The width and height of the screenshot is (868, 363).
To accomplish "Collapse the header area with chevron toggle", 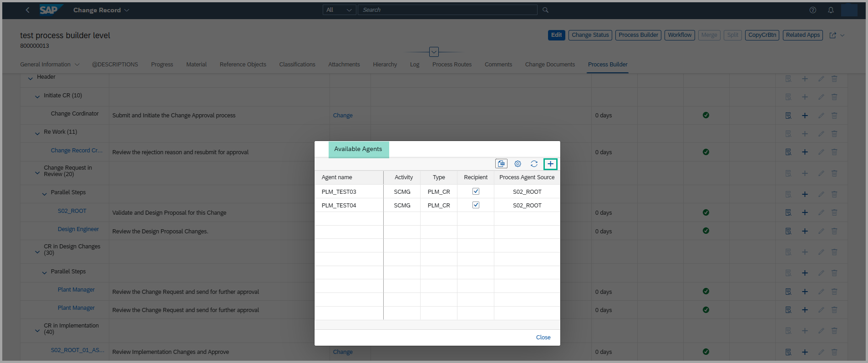I will 434,52.
